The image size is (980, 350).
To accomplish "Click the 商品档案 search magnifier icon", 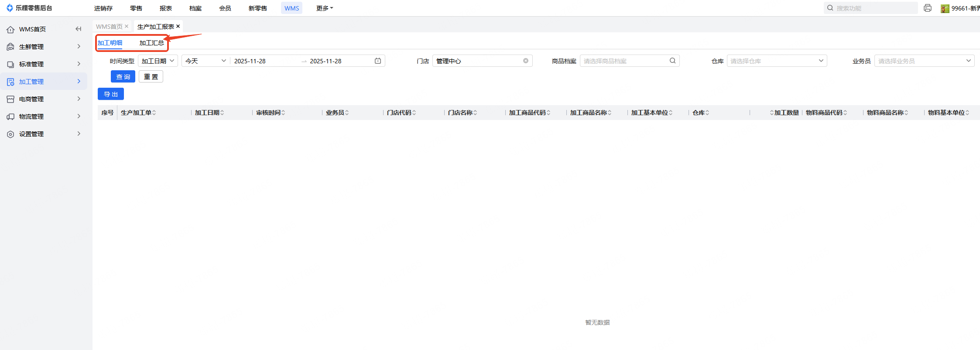I will pos(673,61).
